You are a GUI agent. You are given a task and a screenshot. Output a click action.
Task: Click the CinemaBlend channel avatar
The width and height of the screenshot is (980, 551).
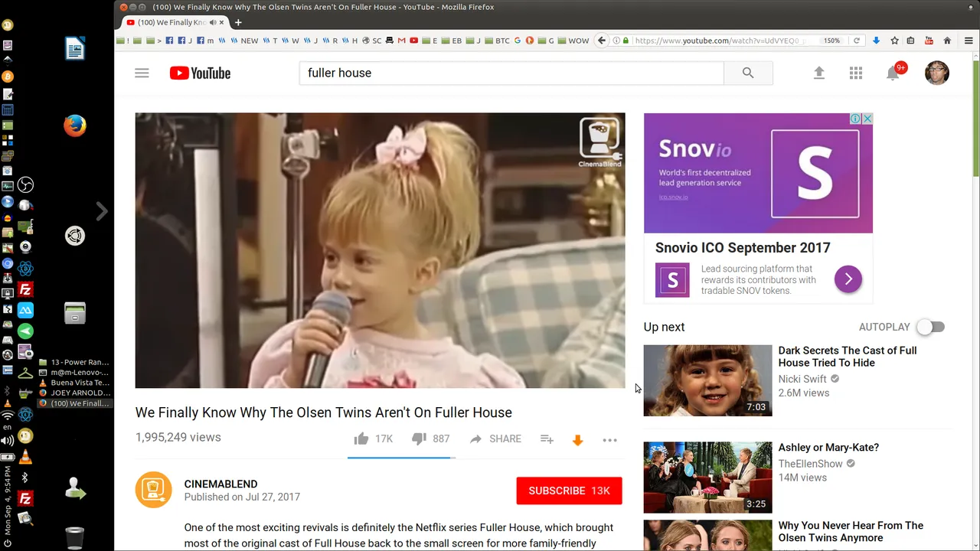click(x=154, y=490)
